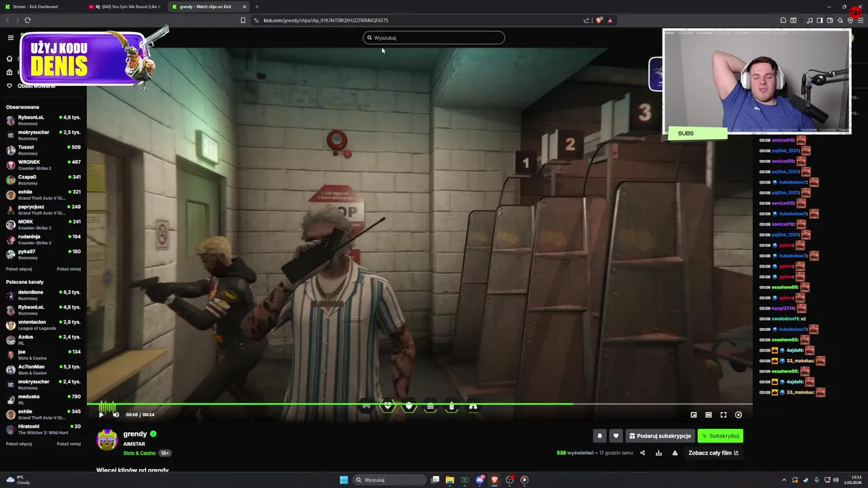
Task: Click the Windows taskbar search box
Action: [389, 480]
